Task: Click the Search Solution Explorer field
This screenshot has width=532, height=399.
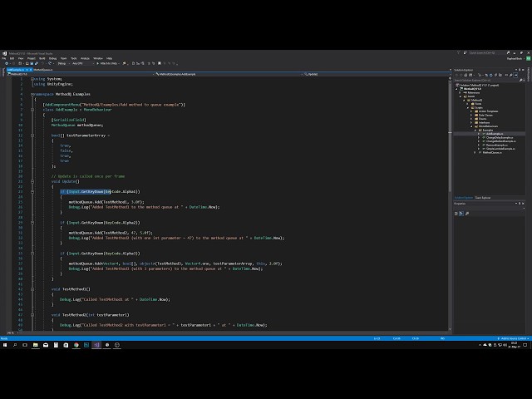Action: pos(487,80)
